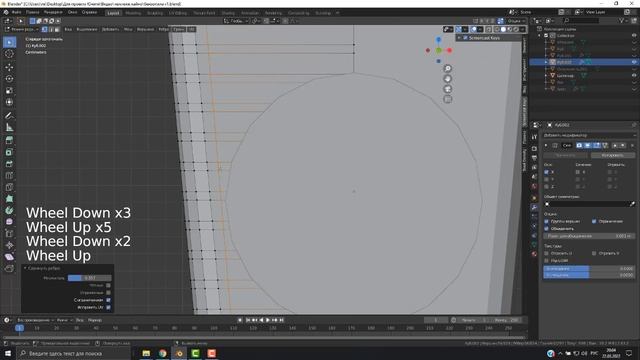Screen dimensions: 640x360
Task: Switch to the Modeling workspace tab
Action: [x=133, y=13]
